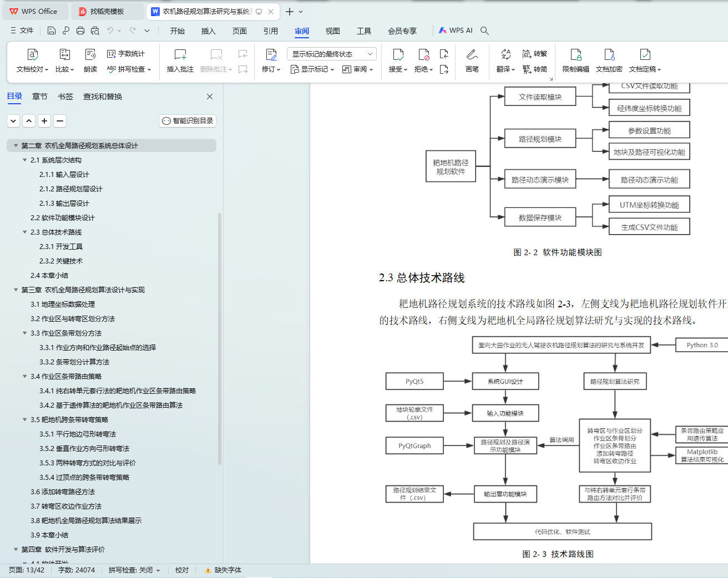Open the 显示标记 dropdown
728x578 pixels.
click(312, 69)
